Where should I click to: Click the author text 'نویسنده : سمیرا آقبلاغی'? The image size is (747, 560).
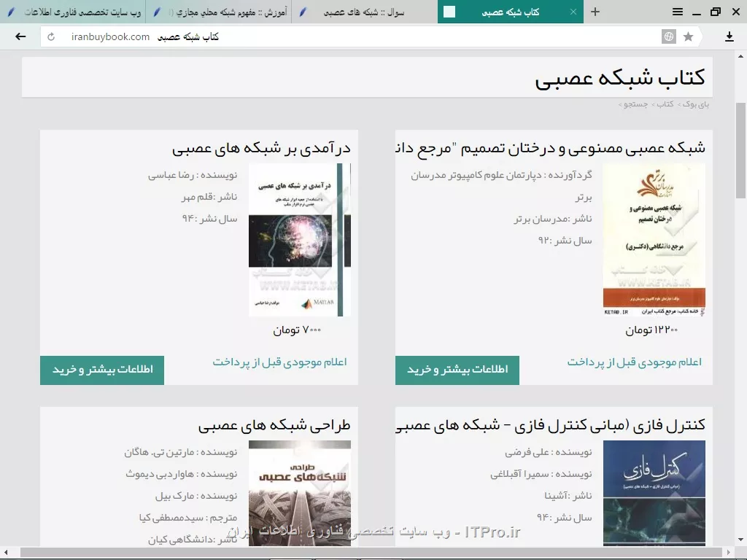coord(541,474)
